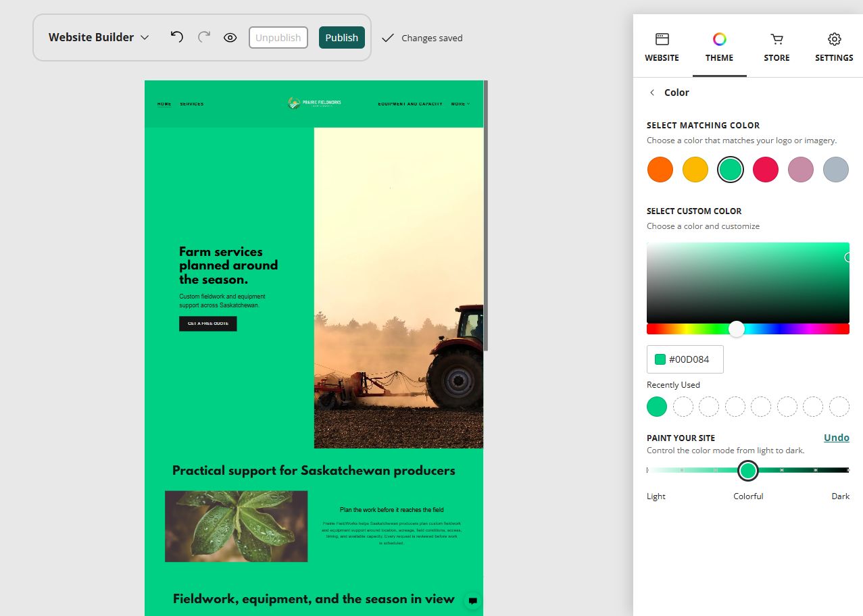This screenshot has height=616, width=863.
Task: Click the 'Changes saved' status text
Action: tap(432, 38)
